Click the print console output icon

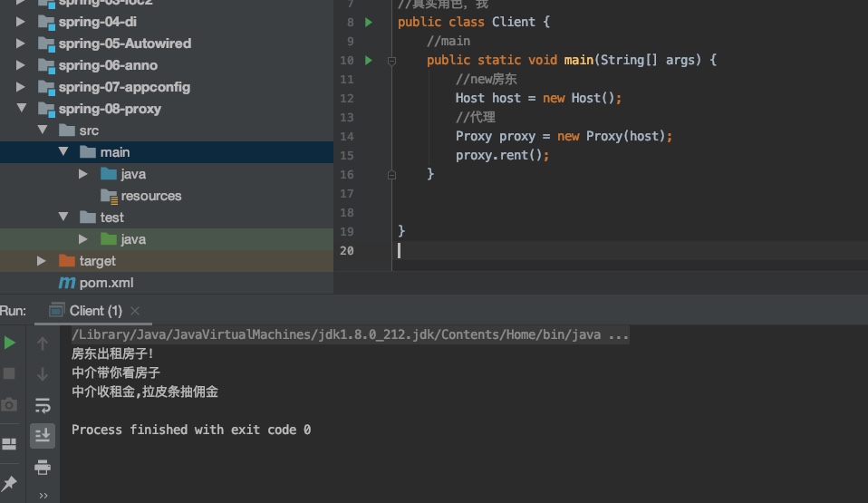point(43,467)
